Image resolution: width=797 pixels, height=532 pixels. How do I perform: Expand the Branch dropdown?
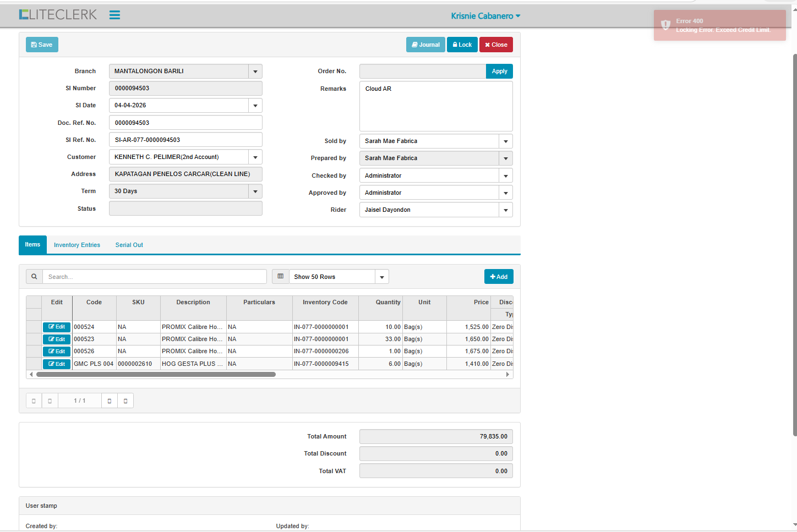[255, 72]
